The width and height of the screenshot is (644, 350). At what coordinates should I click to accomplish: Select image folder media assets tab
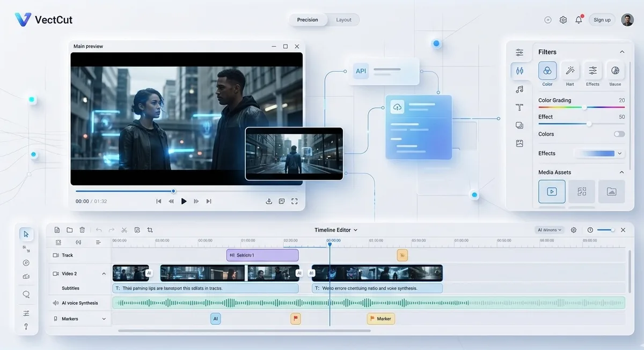612,191
